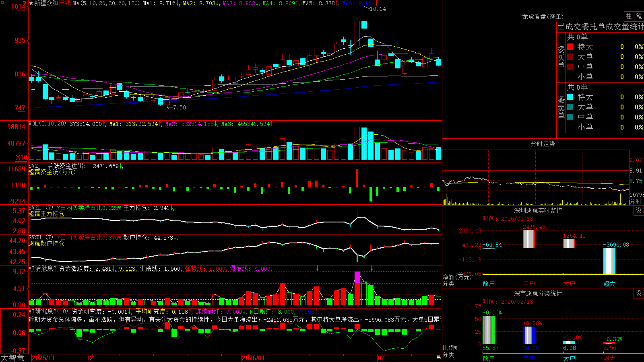Click the 大智慧 logo label
The width and height of the screenshot is (644, 362).
click(x=12, y=358)
